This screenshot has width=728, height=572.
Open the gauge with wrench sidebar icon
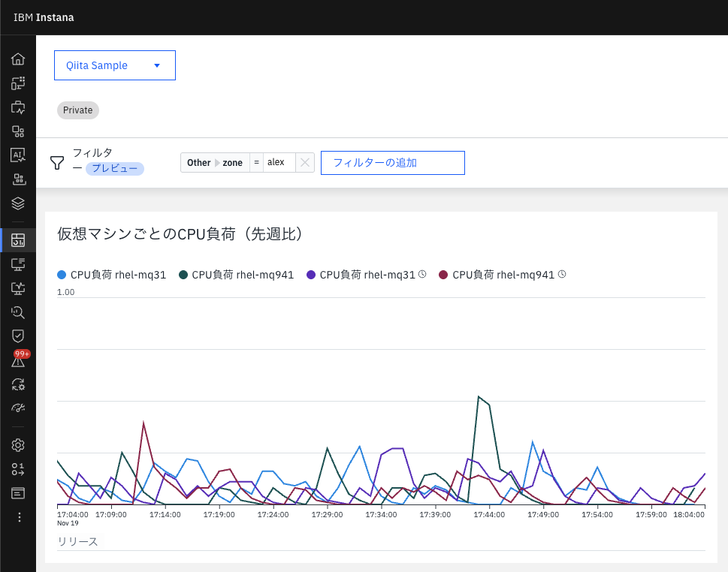17,408
